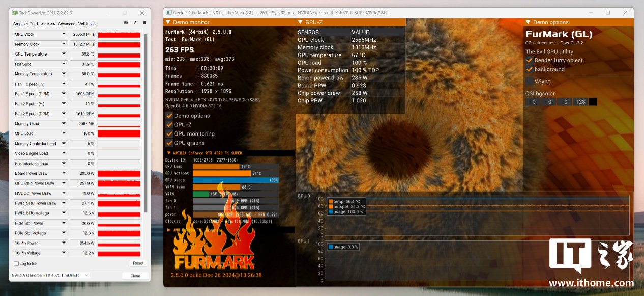Open the Memory Temperature sensor dropdown

[64, 74]
